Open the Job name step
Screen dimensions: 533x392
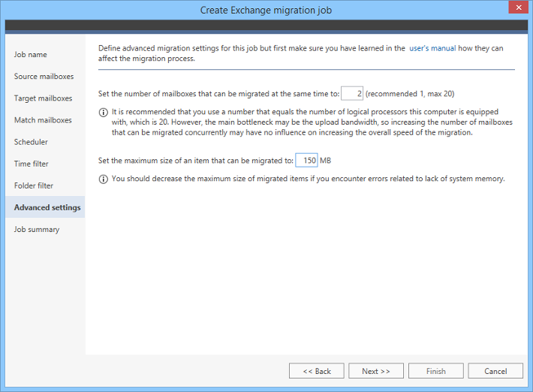click(30, 54)
